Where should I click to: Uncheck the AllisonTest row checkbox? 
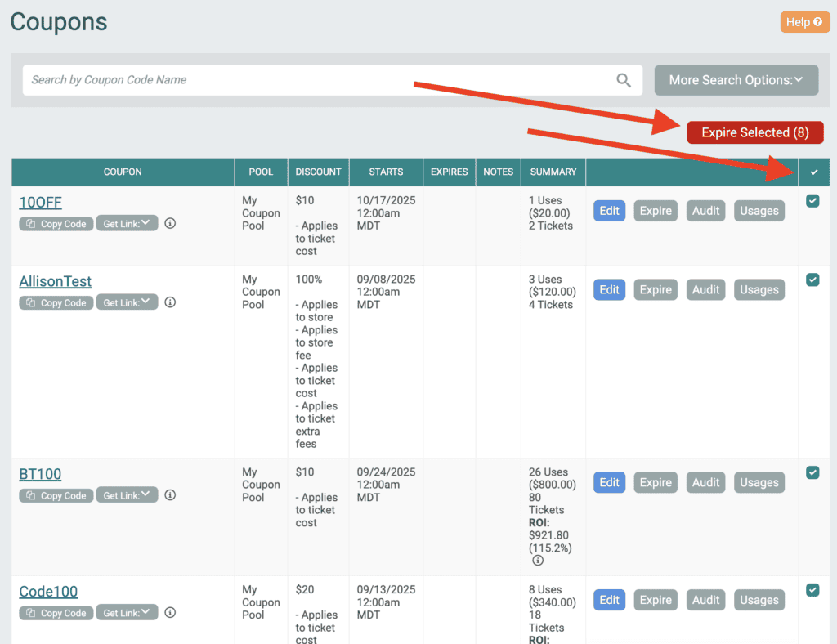[813, 280]
